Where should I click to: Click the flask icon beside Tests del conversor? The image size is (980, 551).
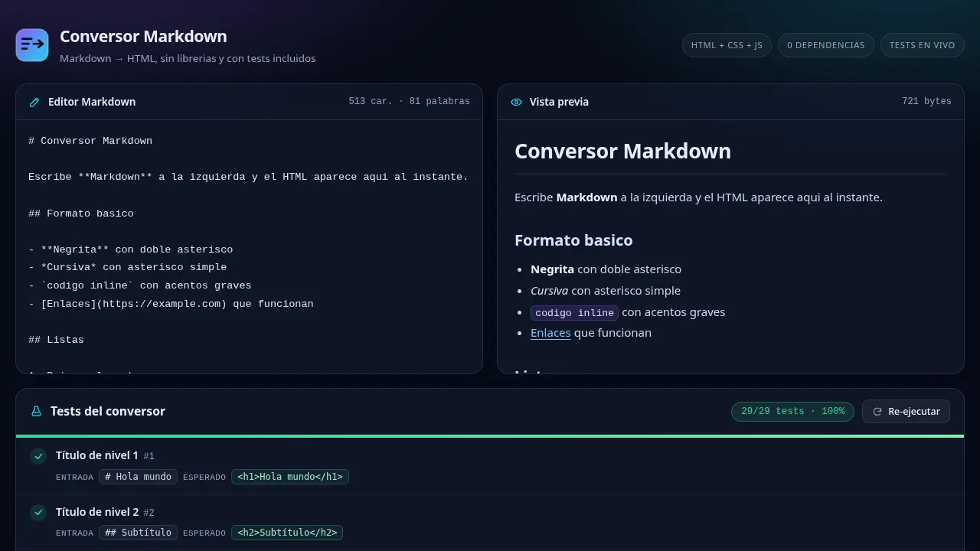[36, 411]
